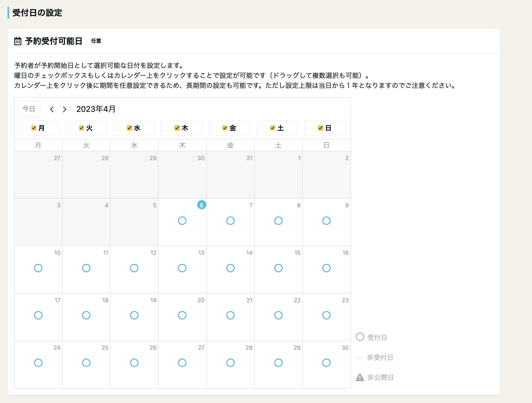Click the 受付日 legend circle icon
This screenshot has width=532, height=403.
[360, 337]
